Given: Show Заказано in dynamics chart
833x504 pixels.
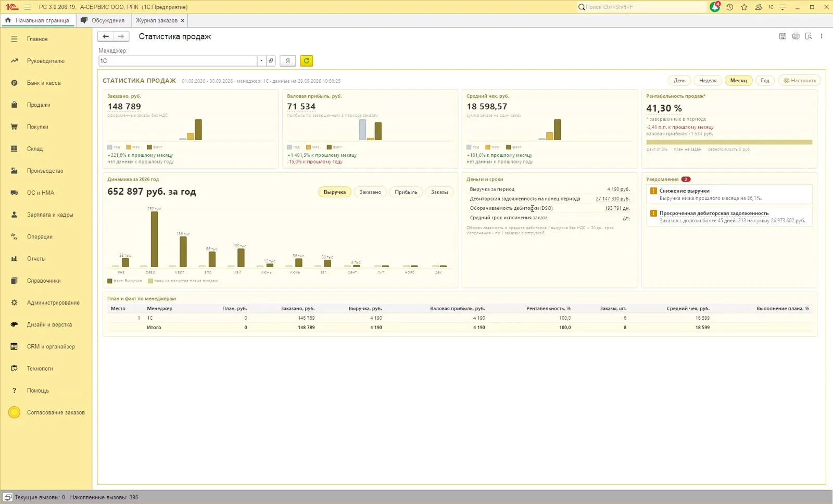Looking at the screenshot, I should pyautogui.click(x=370, y=192).
